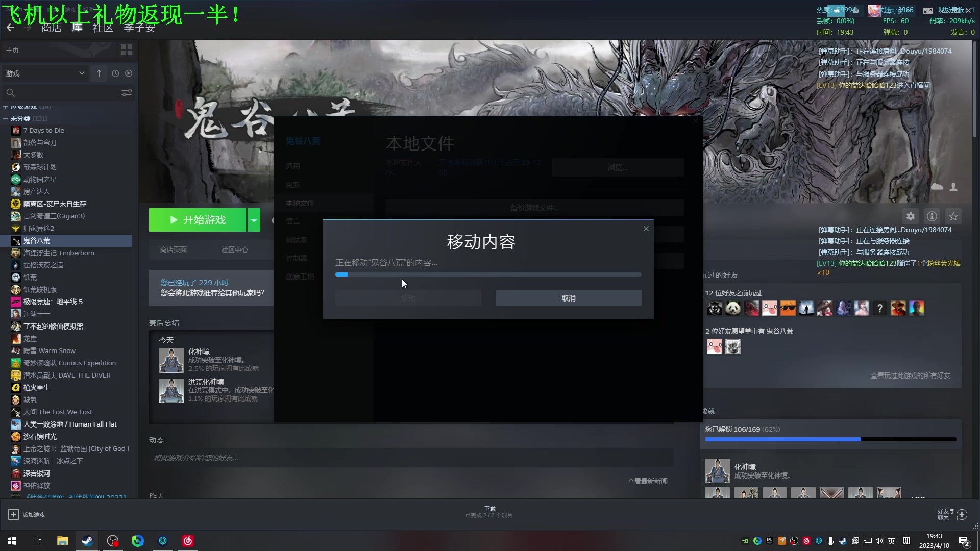
Task: Open the Community Hub tab
Action: [x=234, y=249]
